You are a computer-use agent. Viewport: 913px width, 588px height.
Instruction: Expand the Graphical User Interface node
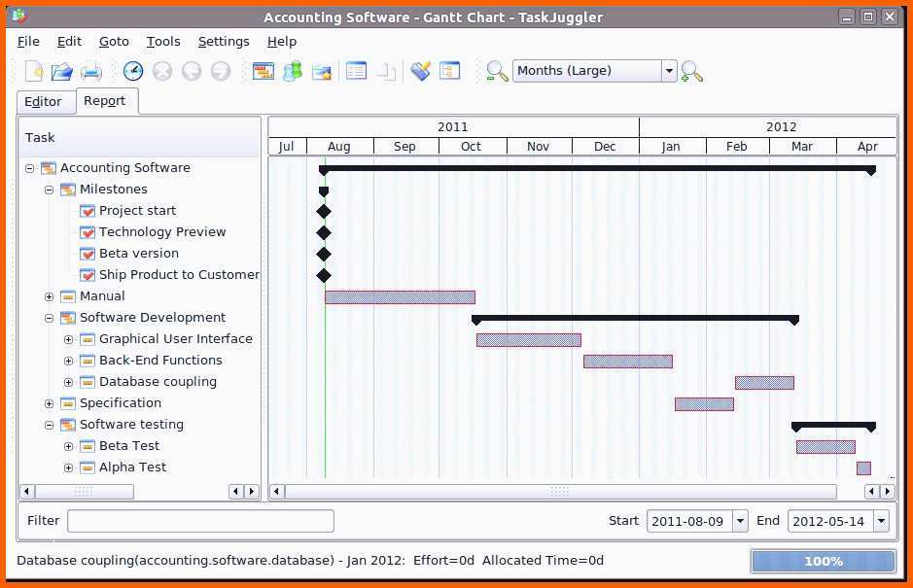[69, 339]
